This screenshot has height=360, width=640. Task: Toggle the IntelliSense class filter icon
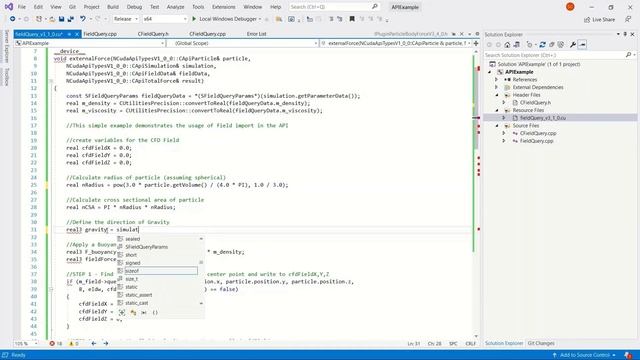[133, 313]
